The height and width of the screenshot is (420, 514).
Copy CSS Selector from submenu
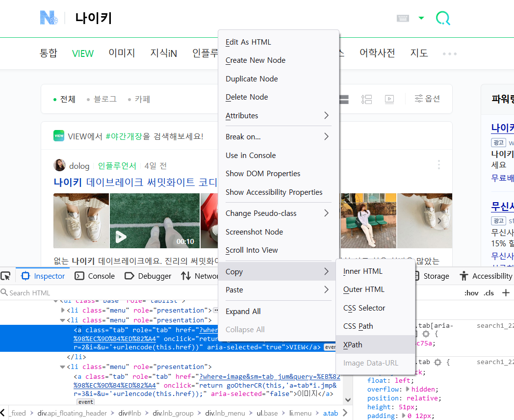point(376,308)
